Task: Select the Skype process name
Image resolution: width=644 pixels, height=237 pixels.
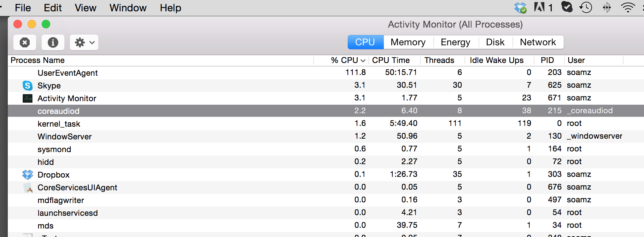Action: [49, 86]
